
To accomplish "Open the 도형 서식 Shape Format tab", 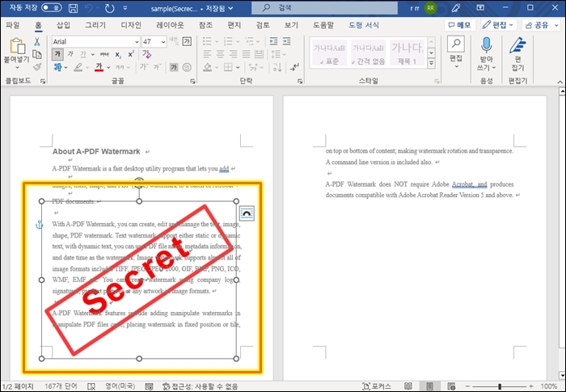I will coord(364,25).
